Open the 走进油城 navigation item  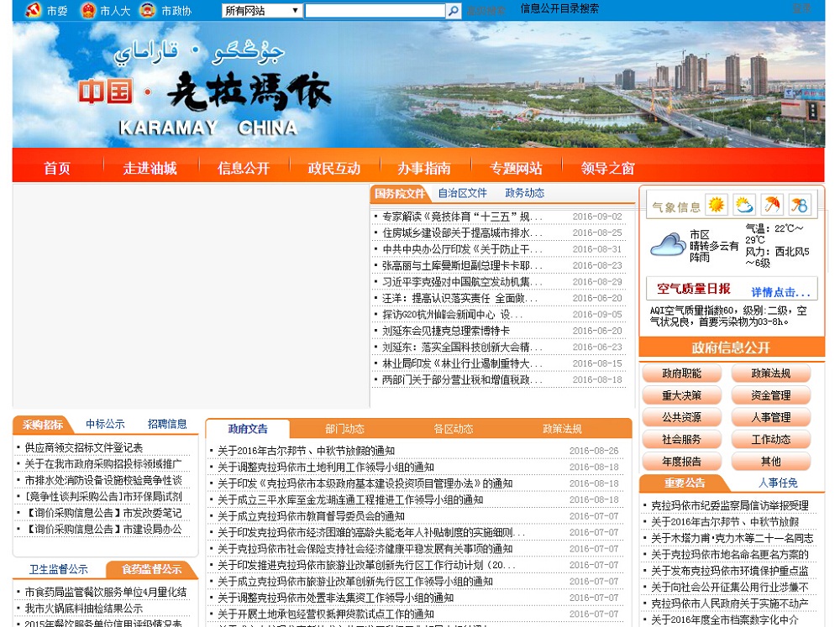(x=150, y=168)
